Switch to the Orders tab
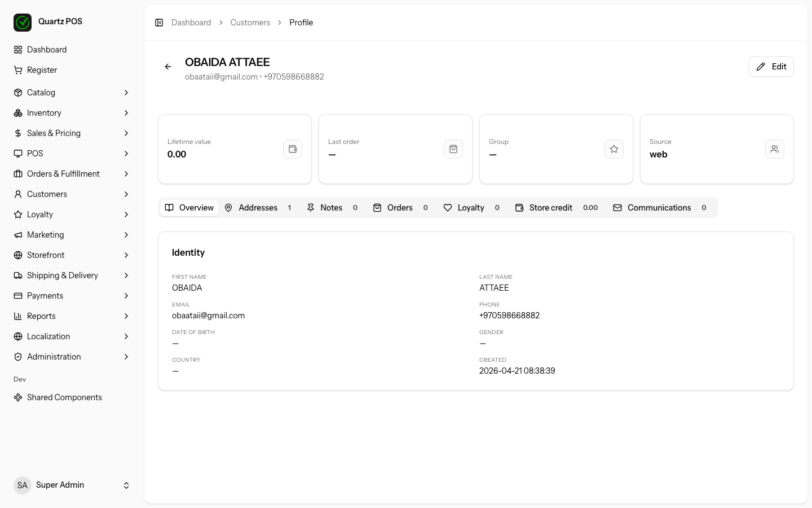 pyautogui.click(x=400, y=208)
